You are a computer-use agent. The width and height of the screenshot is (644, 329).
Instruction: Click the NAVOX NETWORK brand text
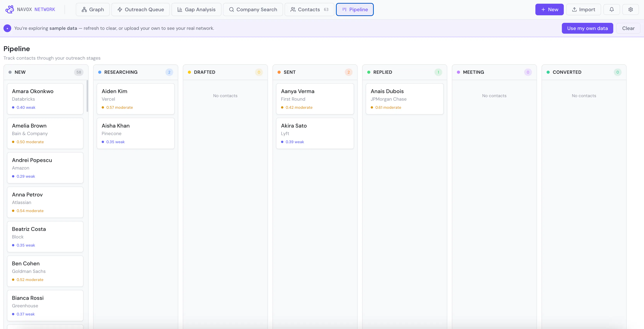click(x=36, y=9)
